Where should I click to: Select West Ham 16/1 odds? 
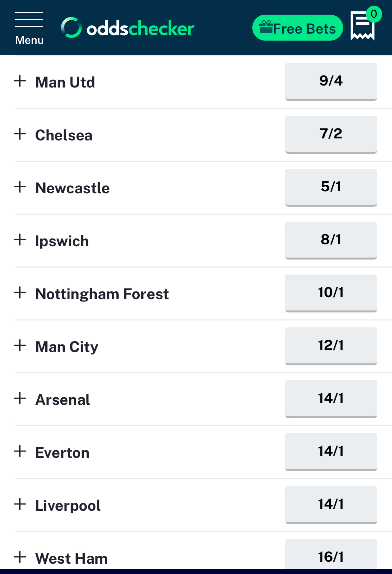pos(331,556)
